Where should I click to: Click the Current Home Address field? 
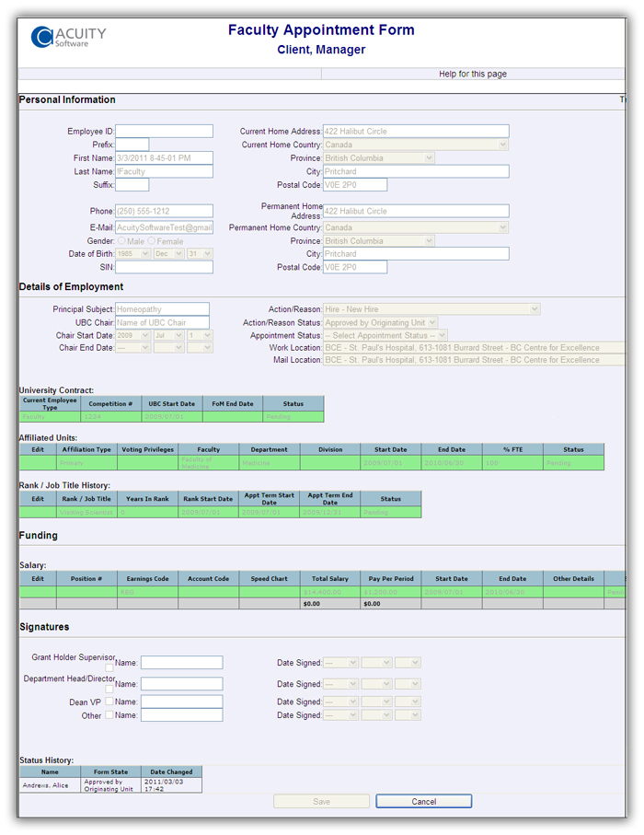416,131
